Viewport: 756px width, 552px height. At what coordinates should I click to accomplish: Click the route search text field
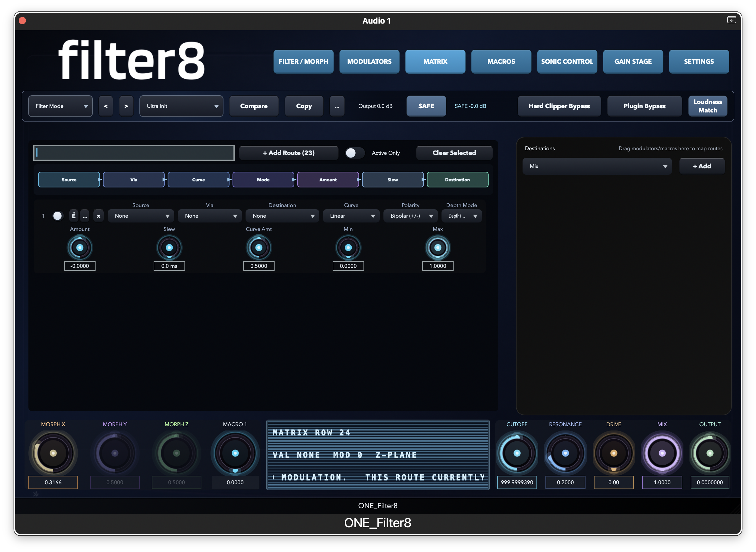tap(134, 153)
